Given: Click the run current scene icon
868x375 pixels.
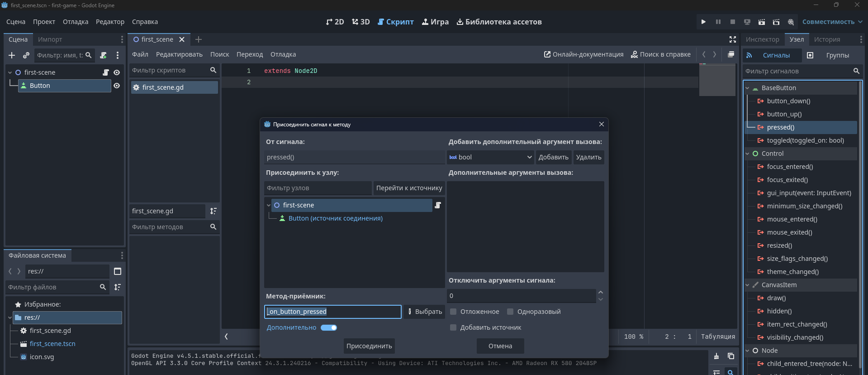Looking at the screenshot, I should click(762, 22).
